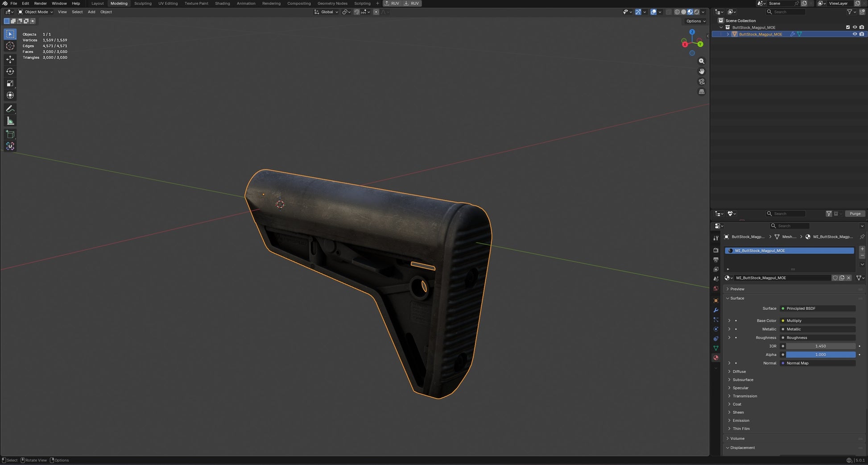Uncheck ButtStock_Magpul_MOE collection exclude checkbox
The width and height of the screenshot is (868, 465).
[x=848, y=27]
